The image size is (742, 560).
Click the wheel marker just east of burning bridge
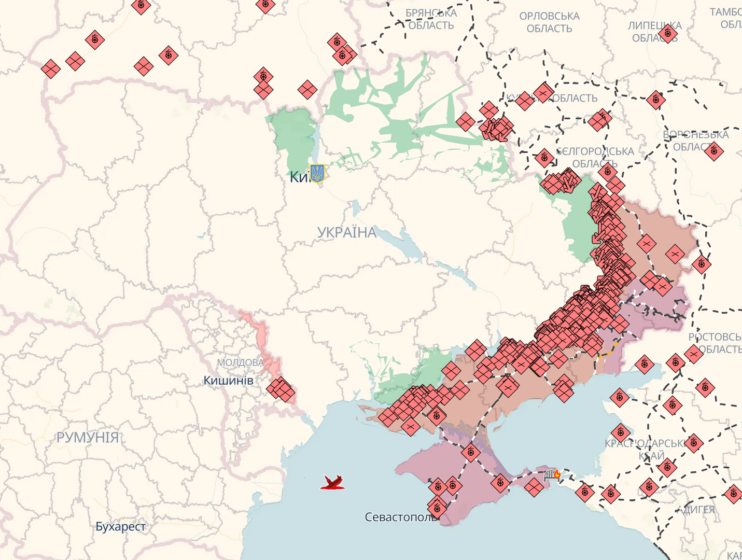(585, 492)
